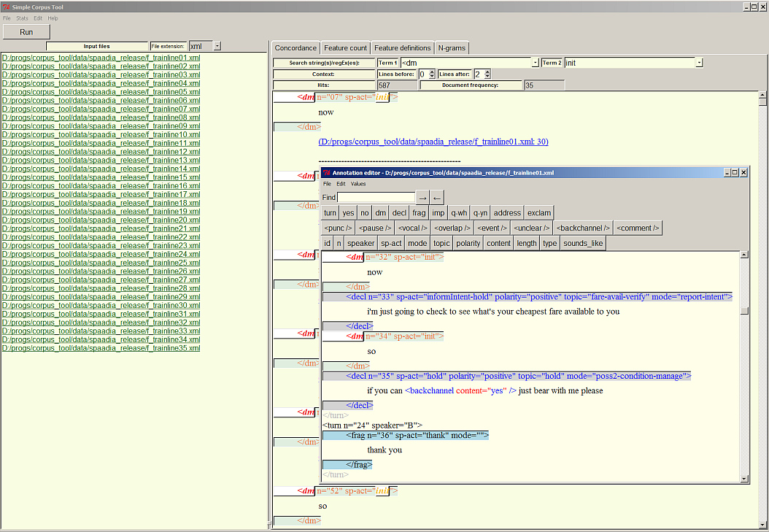Image resolution: width=769 pixels, height=532 pixels.
Task: Click the Lines after stepper control
Action: [487, 74]
